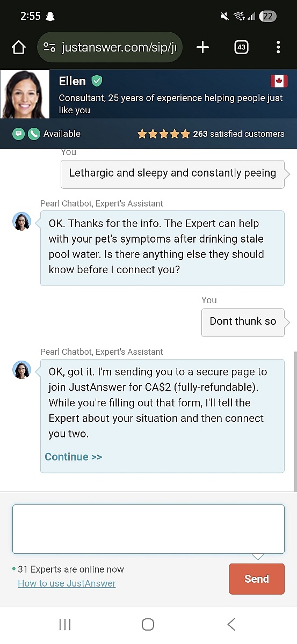Open a new tab with plus icon
The width and height of the screenshot is (297, 644).
pyautogui.click(x=202, y=48)
